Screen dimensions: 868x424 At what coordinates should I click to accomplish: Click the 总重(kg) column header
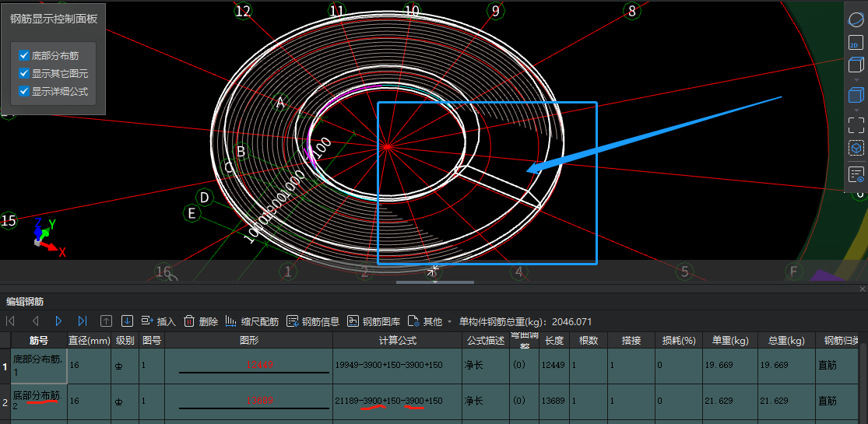(786, 341)
